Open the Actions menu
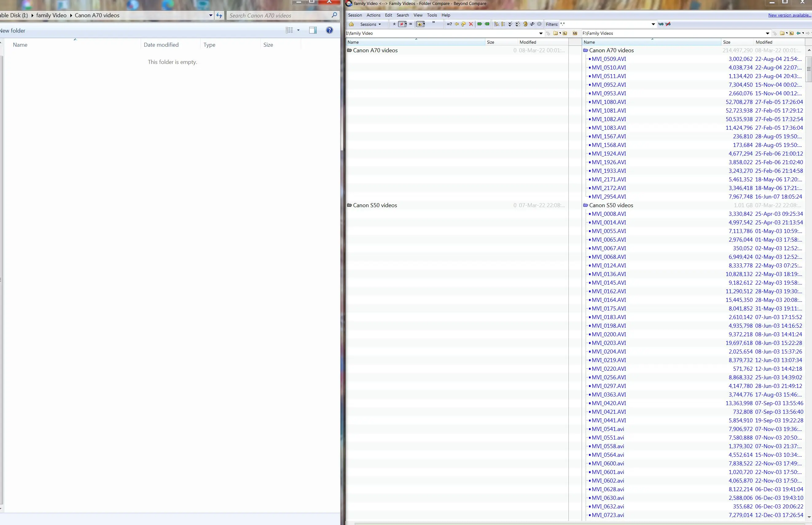The image size is (812, 525). 373,15
